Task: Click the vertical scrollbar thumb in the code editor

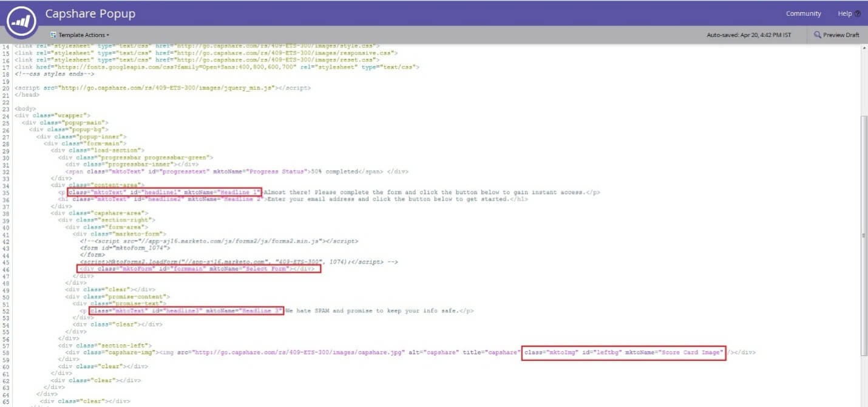Action: point(864,236)
